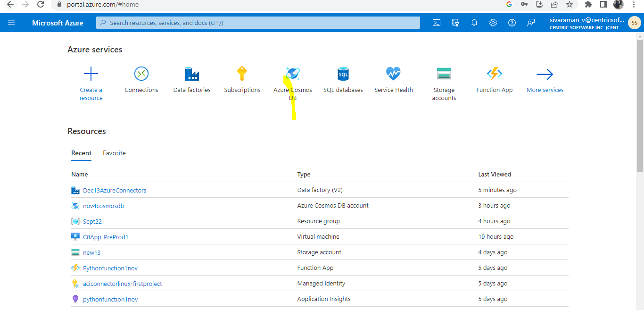Open portal settings gear
This screenshot has height=310, width=644.
[493, 22]
